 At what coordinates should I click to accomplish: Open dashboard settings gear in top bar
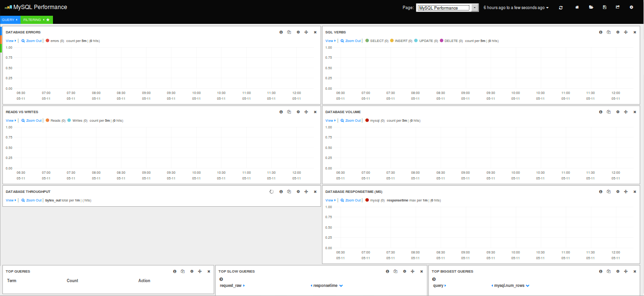point(632,8)
